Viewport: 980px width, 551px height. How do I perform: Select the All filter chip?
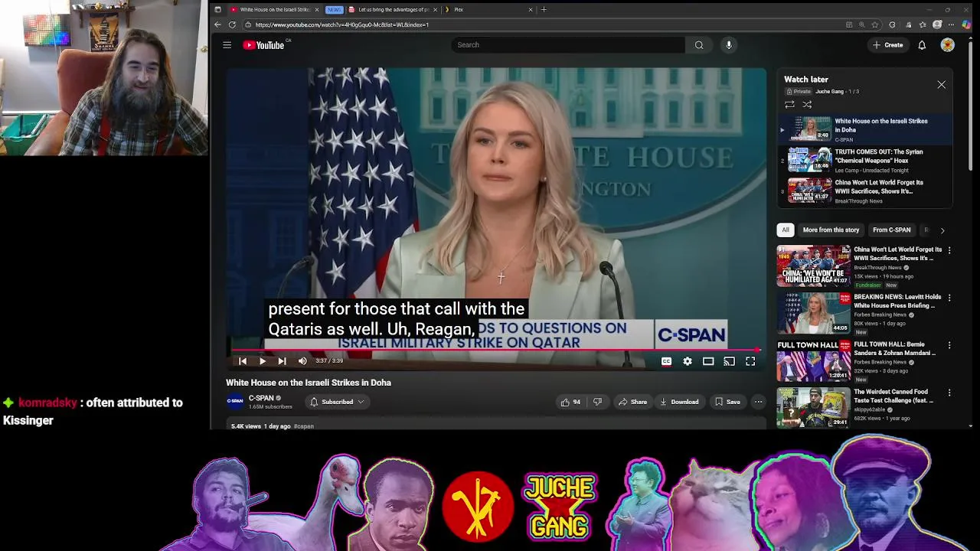coord(786,230)
